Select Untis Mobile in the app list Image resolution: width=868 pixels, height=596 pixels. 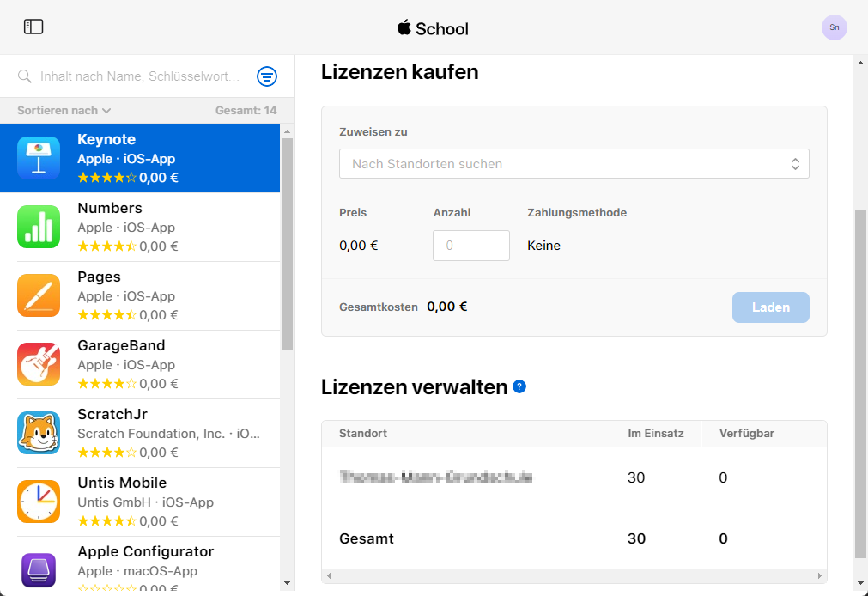pos(140,502)
